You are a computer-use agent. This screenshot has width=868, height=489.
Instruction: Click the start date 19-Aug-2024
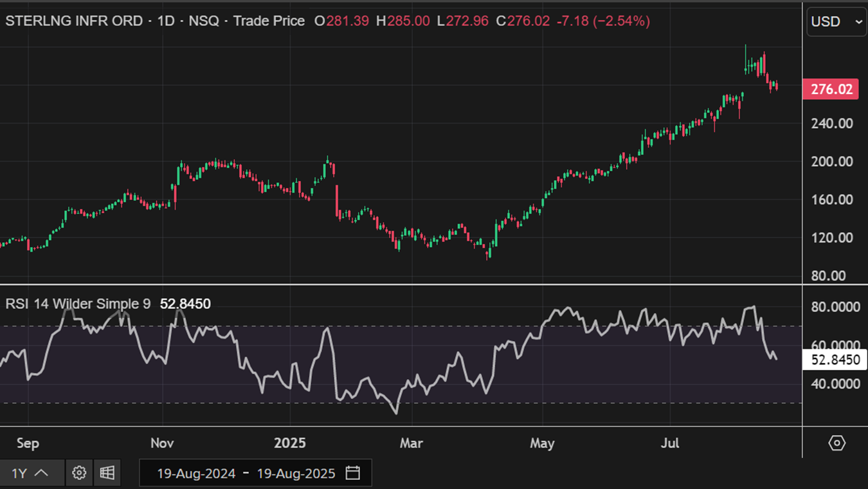coord(195,474)
